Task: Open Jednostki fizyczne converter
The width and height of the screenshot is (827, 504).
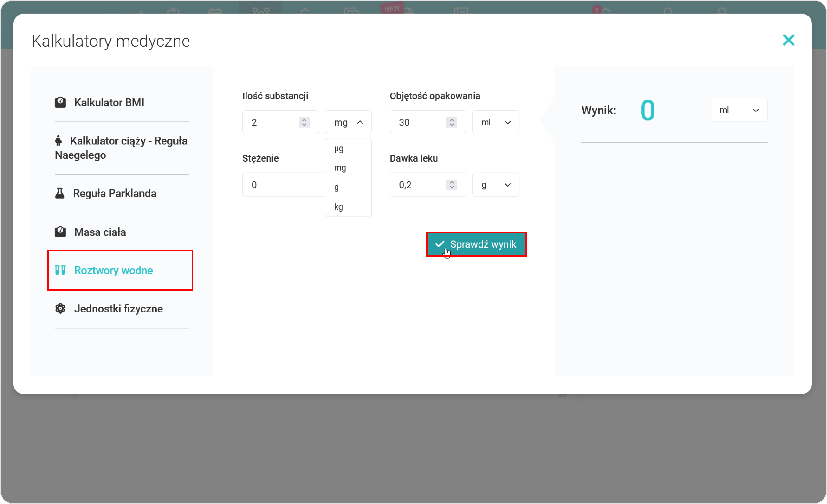Action: [x=118, y=309]
